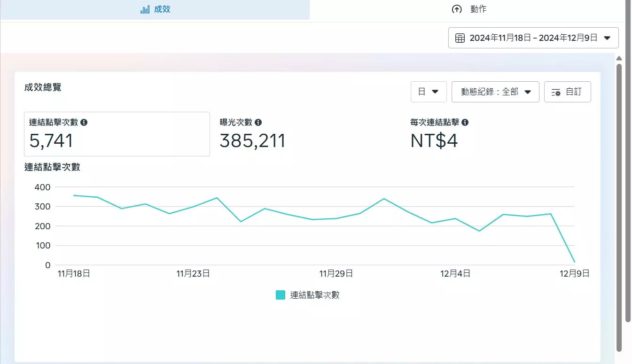
Task: Click the calendar icon in date range picker
Action: click(x=460, y=38)
